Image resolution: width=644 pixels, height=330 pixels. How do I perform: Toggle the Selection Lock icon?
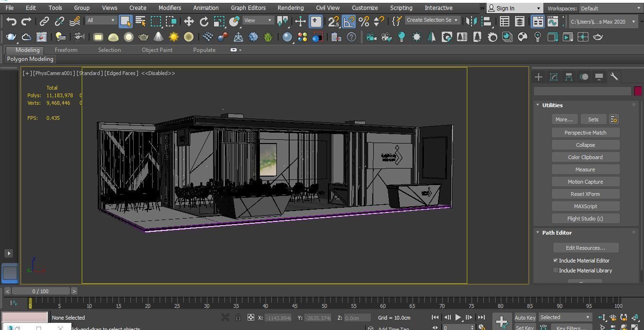click(238, 318)
